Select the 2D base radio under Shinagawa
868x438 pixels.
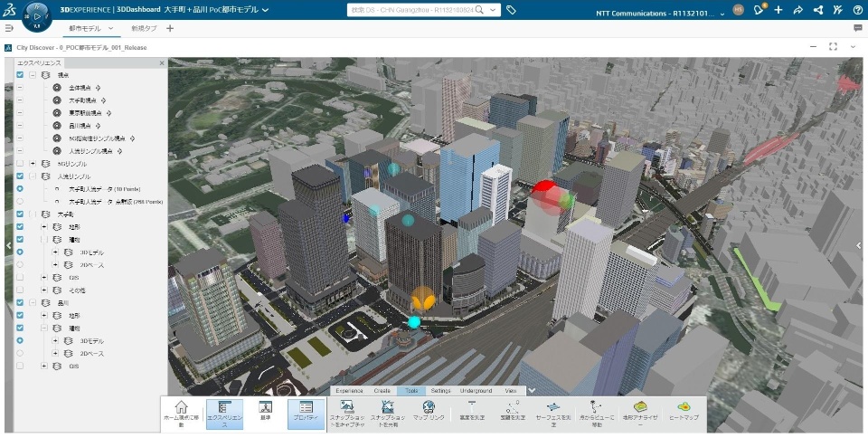[20, 353]
